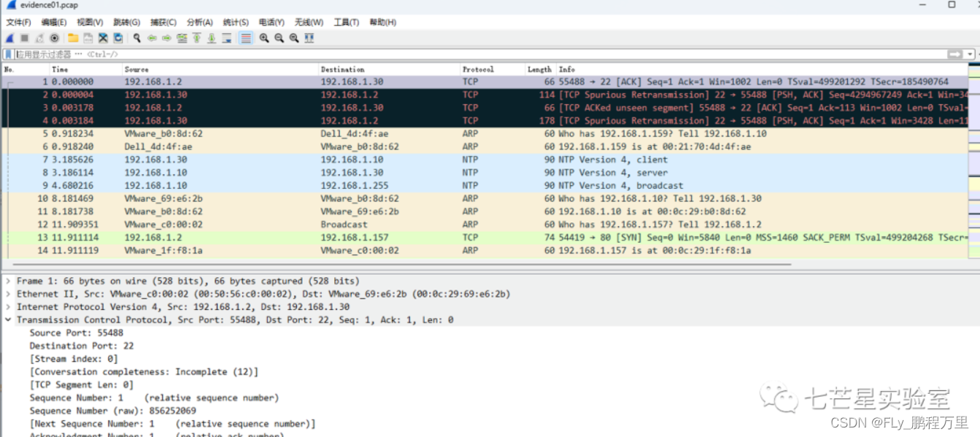Open the 电话(Y) menu
This screenshot has width=980, height=437.
pos(272,23)
